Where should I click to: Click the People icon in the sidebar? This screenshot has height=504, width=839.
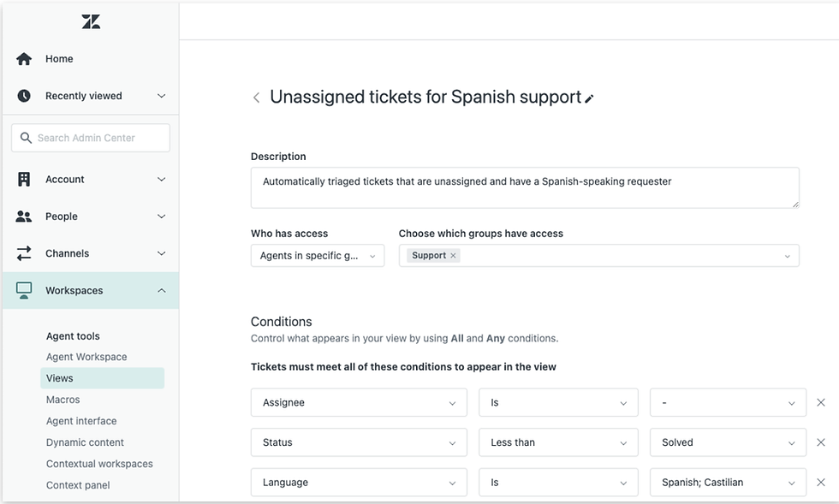[x=24, y=216]
